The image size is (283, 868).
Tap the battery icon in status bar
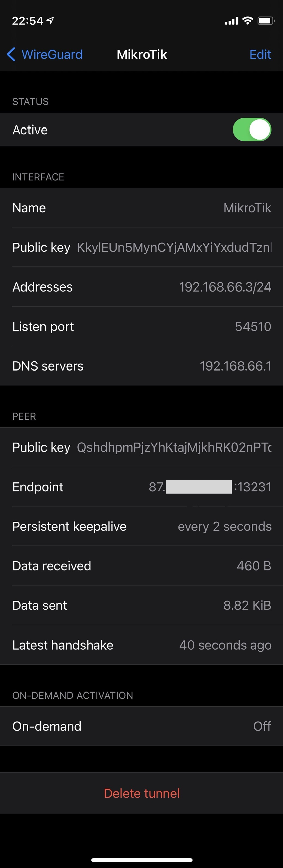(266, 21)
